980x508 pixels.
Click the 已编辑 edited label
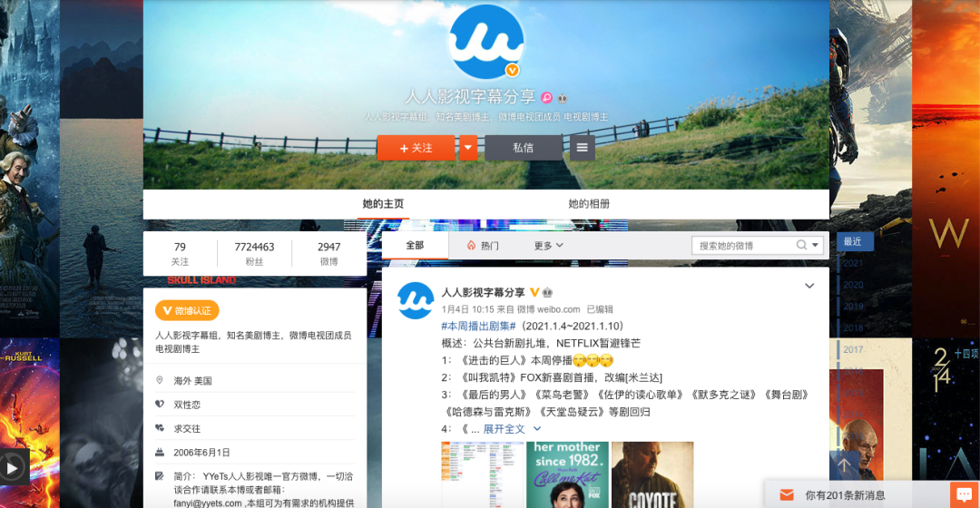(x=600, y=309)
